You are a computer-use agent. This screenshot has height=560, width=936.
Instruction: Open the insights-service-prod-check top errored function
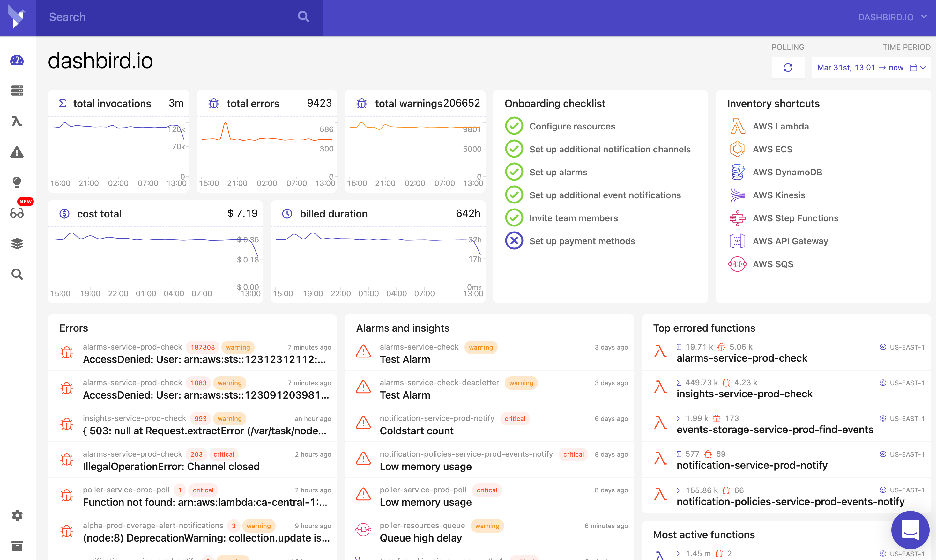(x=744, y=394)
